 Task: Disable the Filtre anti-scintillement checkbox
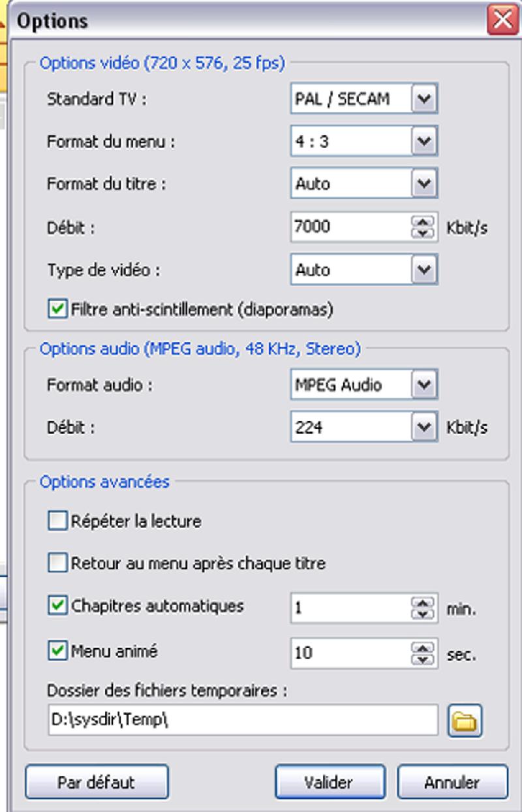[x=58, y=309]
